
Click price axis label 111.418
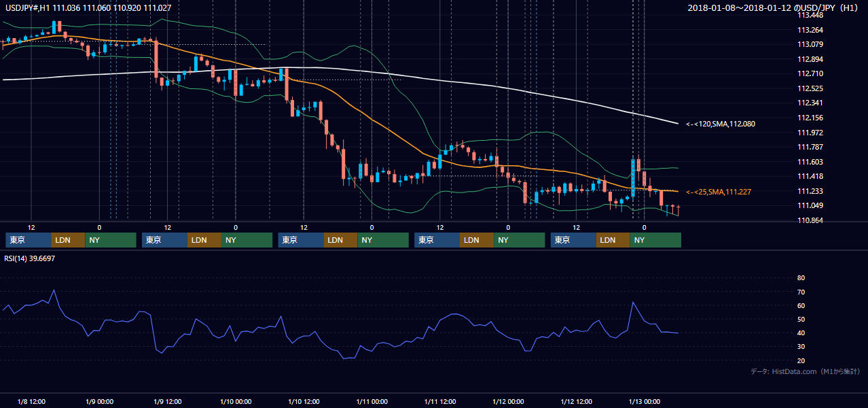tap(810, 176)
